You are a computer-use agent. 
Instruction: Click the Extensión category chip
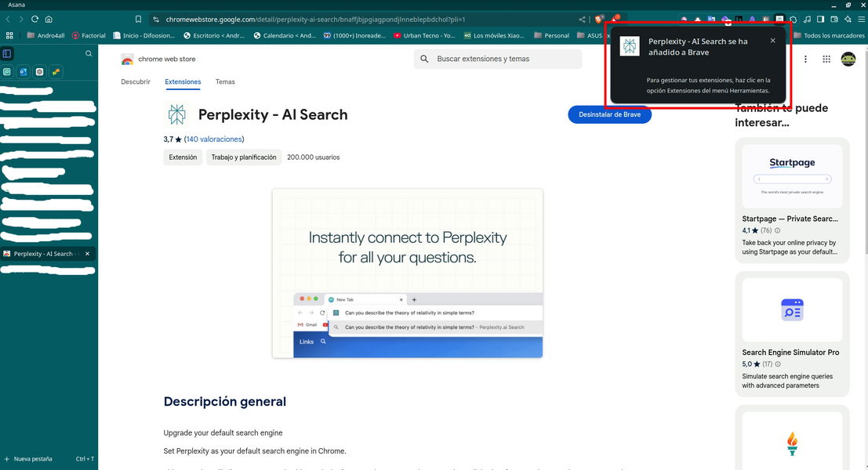click(183, 157)
